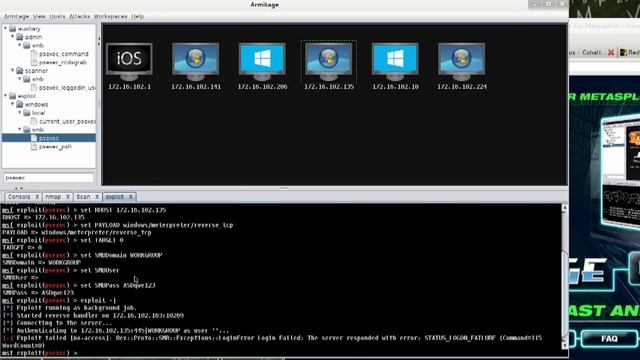Click the console scrollbar down arrow
The width and height of the screenshot is (640, 360).
click(x=564, y=346)
